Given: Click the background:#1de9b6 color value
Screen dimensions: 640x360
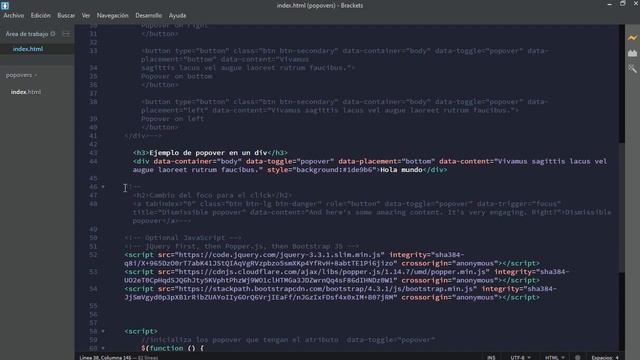Looking at the screenshot, I should (x=334, y=170).
